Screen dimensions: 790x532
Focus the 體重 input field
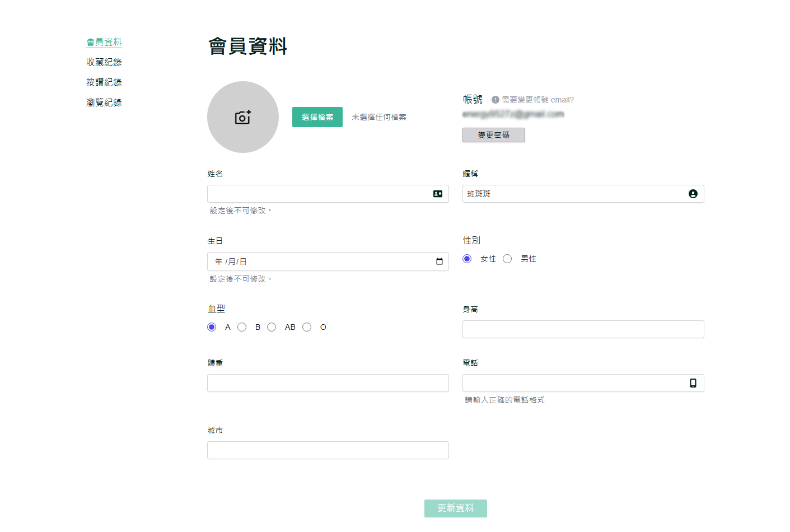click(328, 383)
